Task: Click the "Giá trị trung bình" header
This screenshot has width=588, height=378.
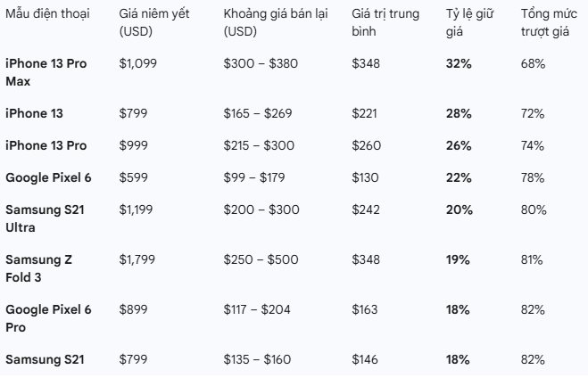Action: point(385,24)
